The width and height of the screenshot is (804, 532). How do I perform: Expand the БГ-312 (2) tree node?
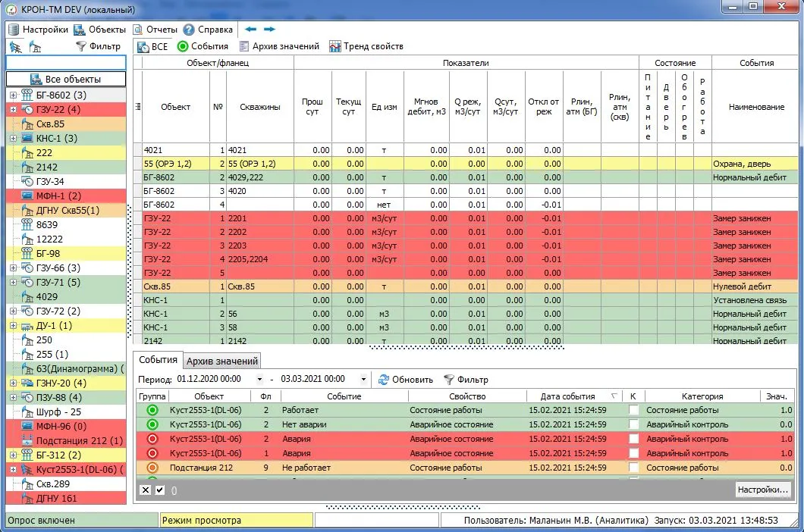13,455
